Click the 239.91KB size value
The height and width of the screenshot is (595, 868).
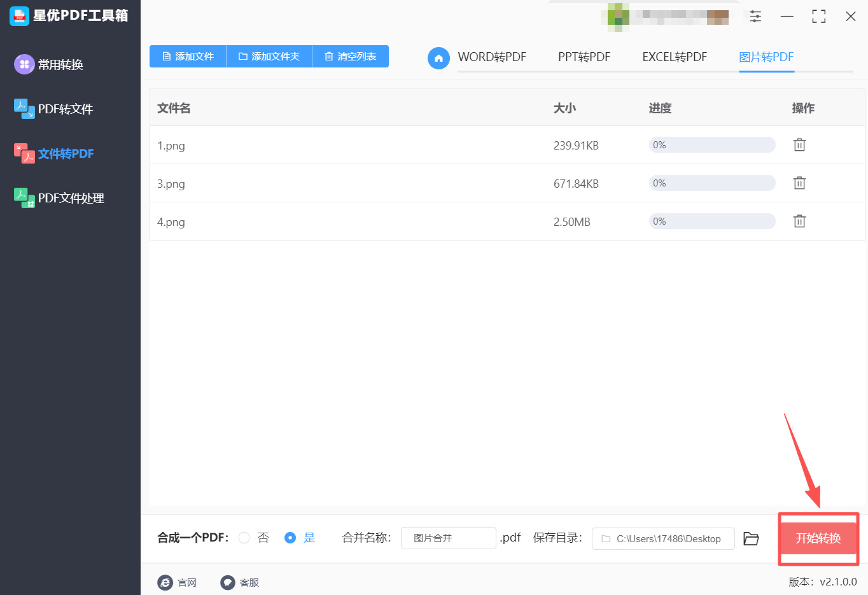coord(576,146)
